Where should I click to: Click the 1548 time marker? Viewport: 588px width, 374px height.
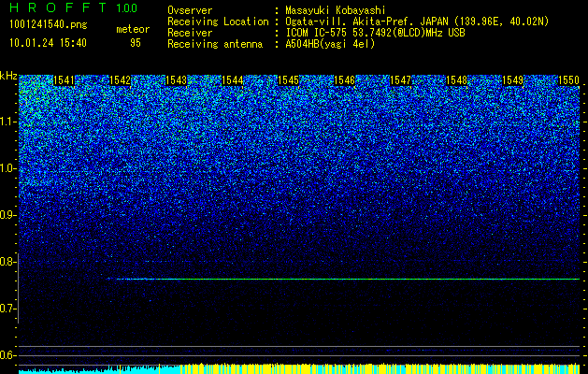click(457, 80)
